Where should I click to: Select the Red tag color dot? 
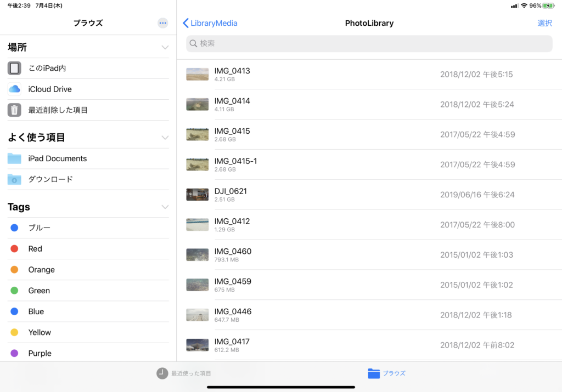click(x=14, y=249)
